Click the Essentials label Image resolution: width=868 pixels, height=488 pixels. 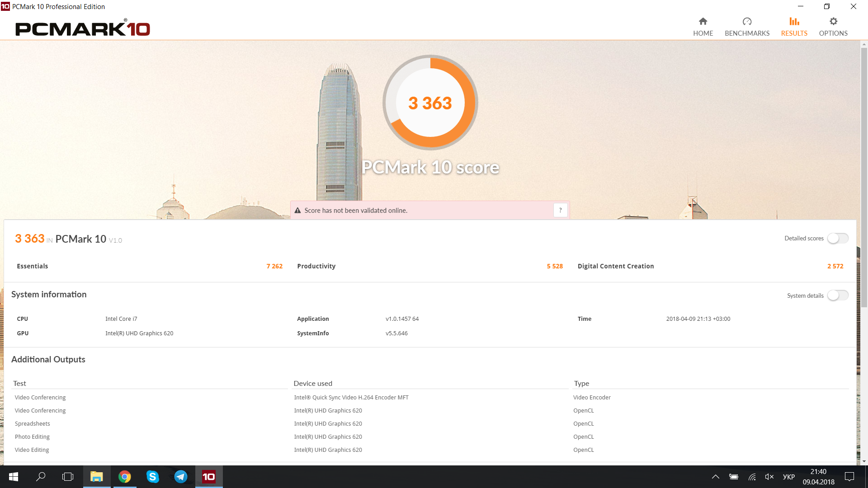33,266
